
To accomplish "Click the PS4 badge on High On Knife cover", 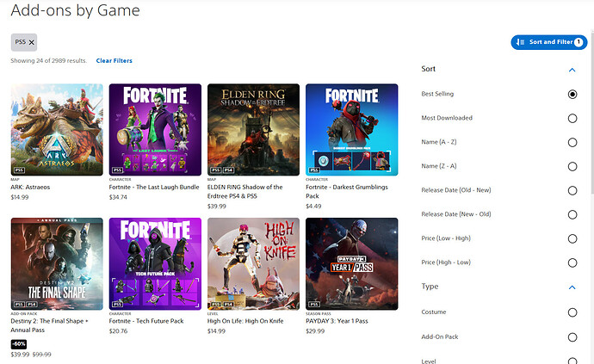I will click(228, 304).
